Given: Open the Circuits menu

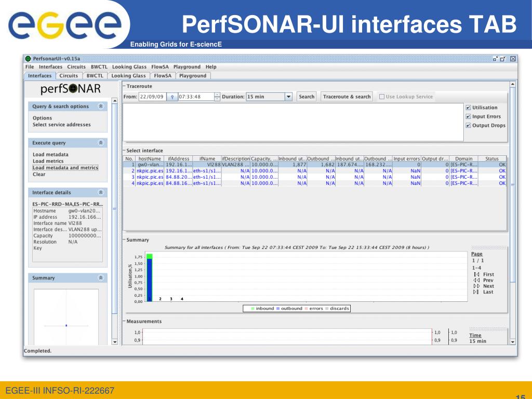Looking at the screenshot, I should pos(76,67).
